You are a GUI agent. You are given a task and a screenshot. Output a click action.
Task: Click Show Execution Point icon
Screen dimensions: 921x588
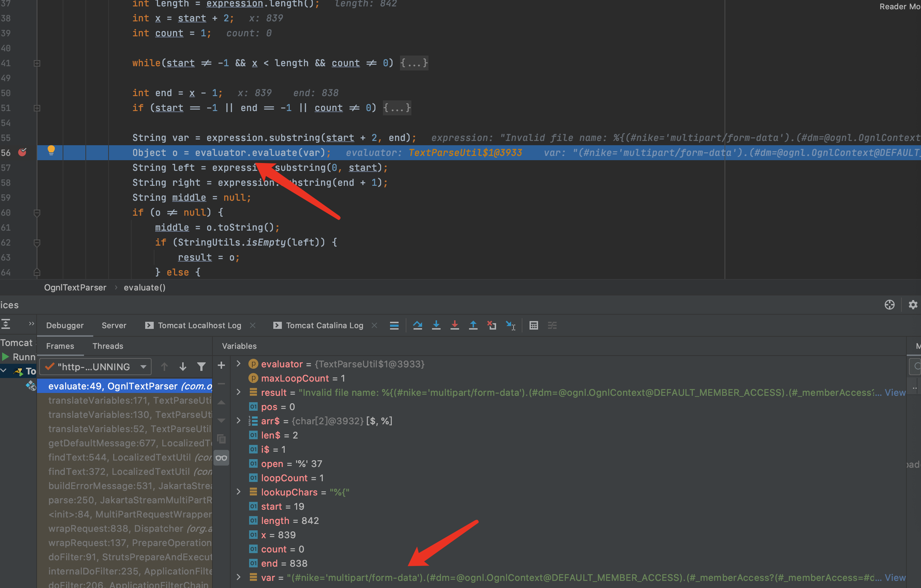[x=394, y=325]
